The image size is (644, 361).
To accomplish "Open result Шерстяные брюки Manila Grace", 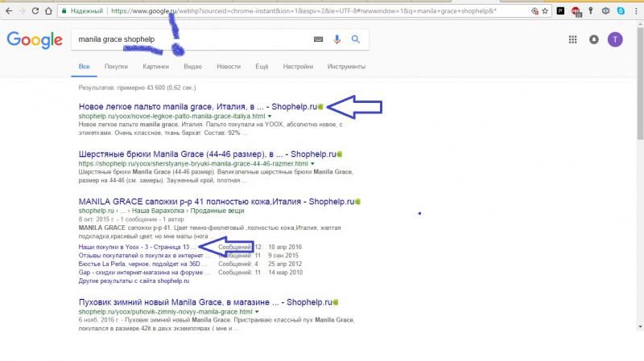I will 208,154.
